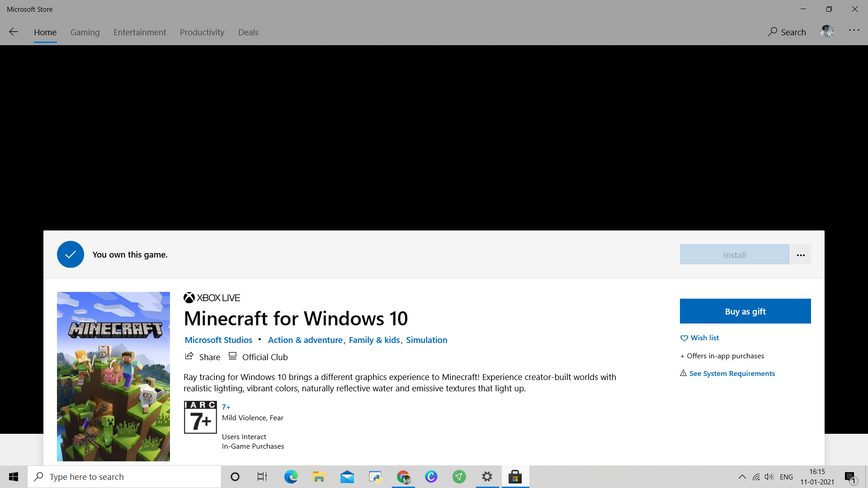This screenshot has width=868, height=488.
Task: Open network status icon
Action: pos(756,477)
